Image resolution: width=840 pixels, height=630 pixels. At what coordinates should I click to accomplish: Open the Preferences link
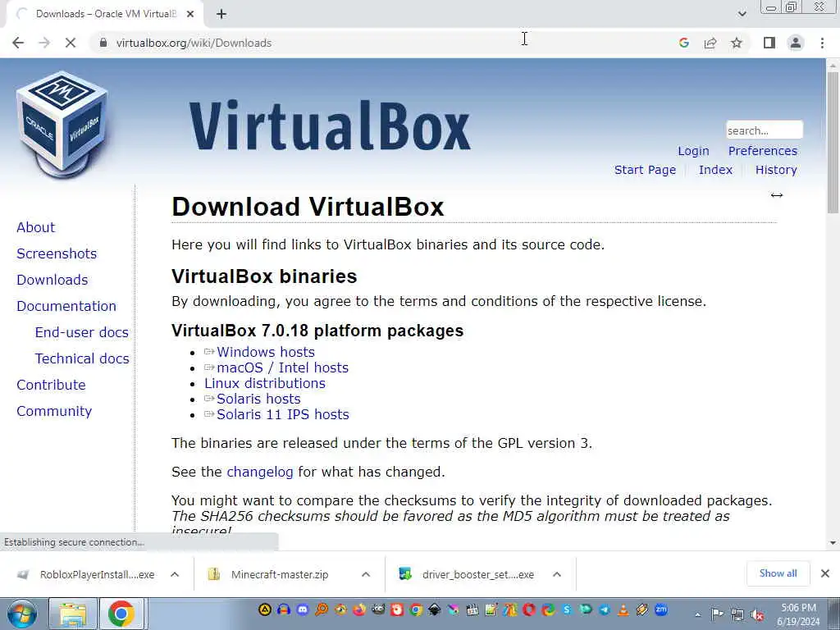pos(762,151)
